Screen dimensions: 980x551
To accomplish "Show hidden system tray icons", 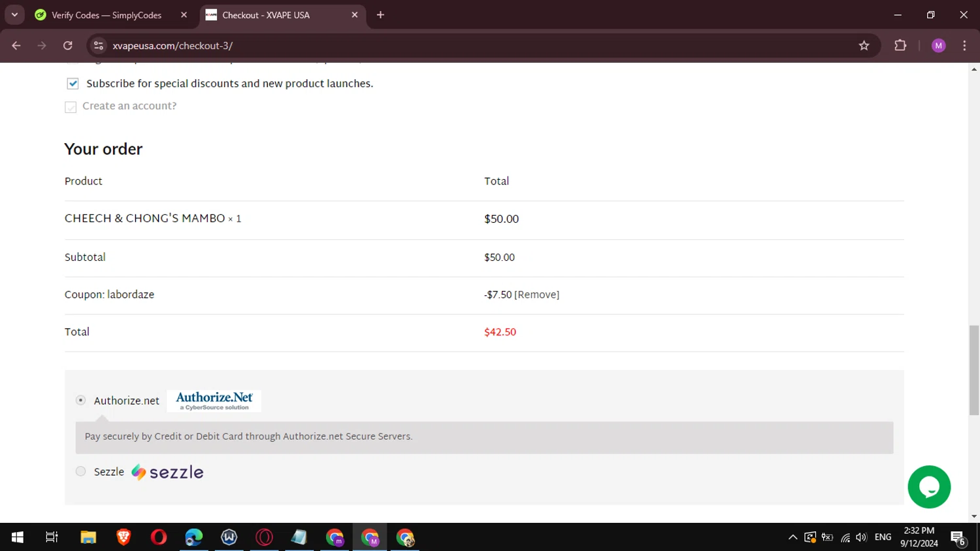I will (792, 537).
